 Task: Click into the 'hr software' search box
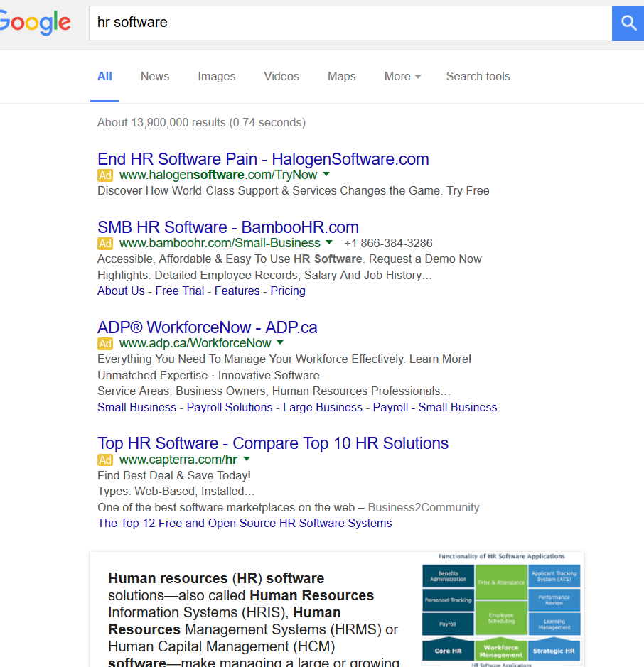[x=350, y=23]
